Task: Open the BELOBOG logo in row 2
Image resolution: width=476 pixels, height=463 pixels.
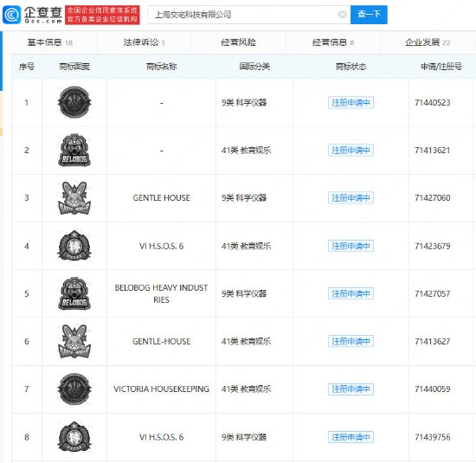Action: (74, 150)
